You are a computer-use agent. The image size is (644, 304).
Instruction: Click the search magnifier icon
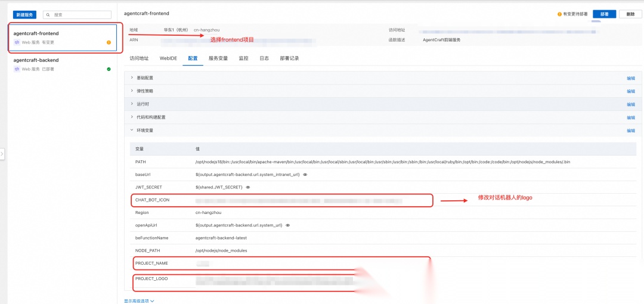pos(48,14)
